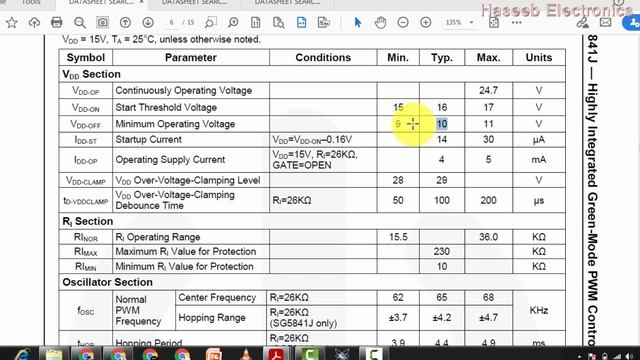640x360 pixels.
Task: Click the single-page fit icon
Action: pyautogui.click(x=256, y=22)
